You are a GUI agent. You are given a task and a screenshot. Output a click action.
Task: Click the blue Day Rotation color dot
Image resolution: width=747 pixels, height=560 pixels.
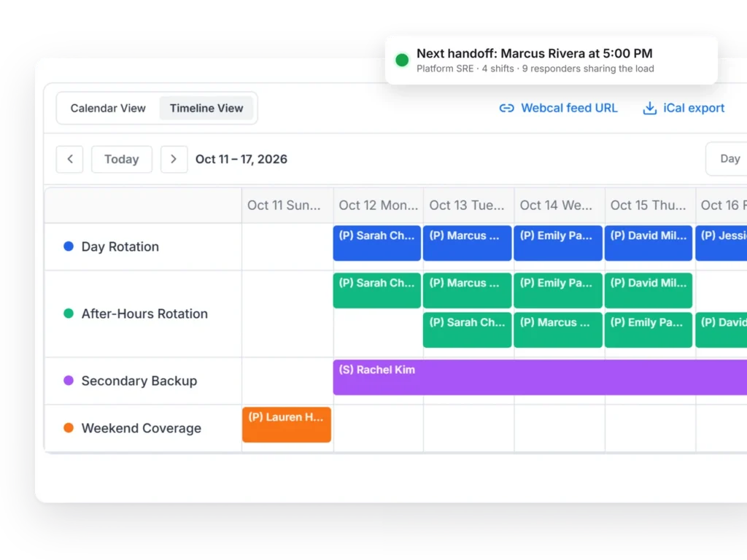click(69, 246)
